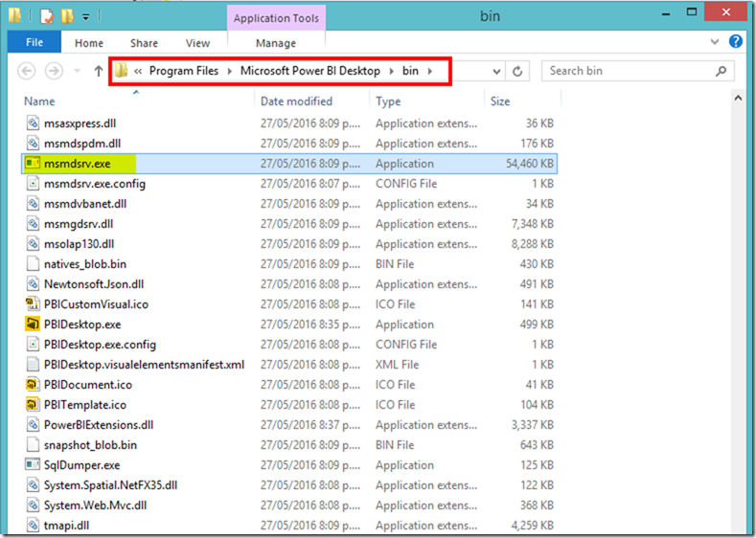The width and height of the screenshot is (756, 538).
Task: Click the New folder quick access icon
Action: coord(67,17)
